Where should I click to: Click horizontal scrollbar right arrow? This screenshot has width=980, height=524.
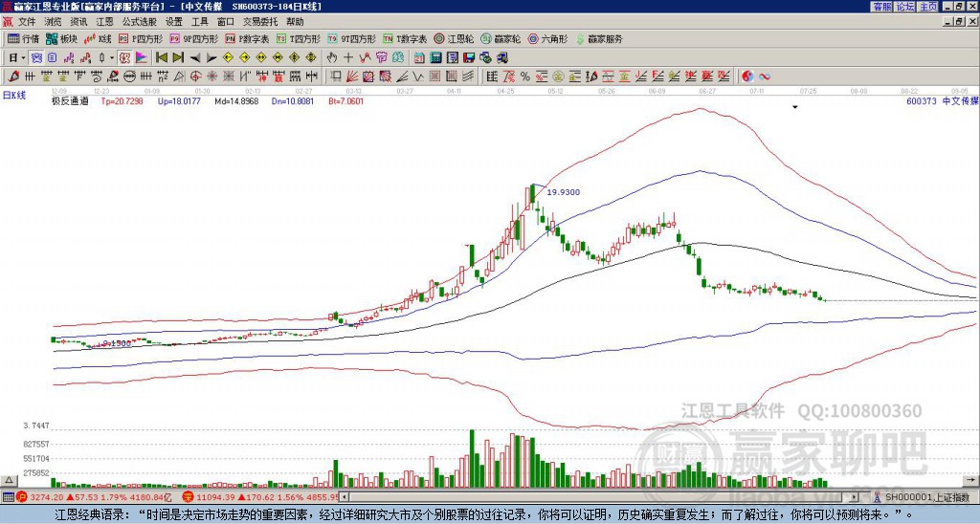pyautogui.click(x=854, y=497)
